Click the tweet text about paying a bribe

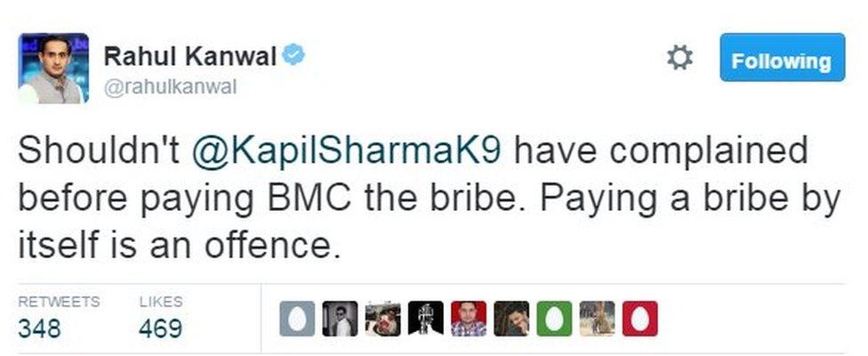pos(429,198)
